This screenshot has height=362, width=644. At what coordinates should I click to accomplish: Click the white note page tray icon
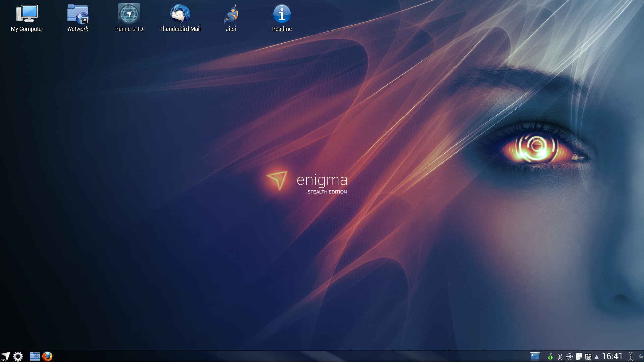[x=579, y=357]
